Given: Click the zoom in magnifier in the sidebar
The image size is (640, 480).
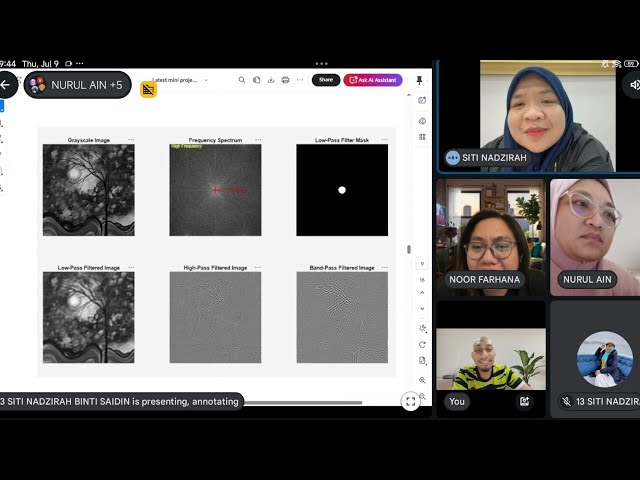Looking at the screenshot, I should tap(422, 380).
